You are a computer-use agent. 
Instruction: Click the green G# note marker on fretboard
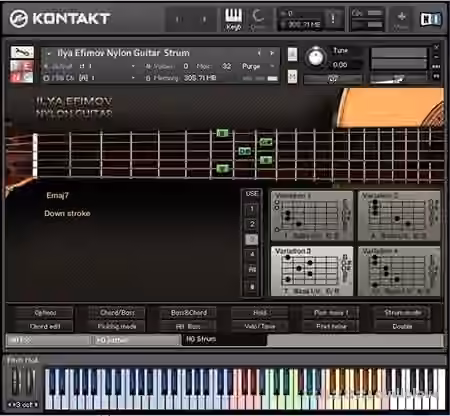[x=266, y=142]
